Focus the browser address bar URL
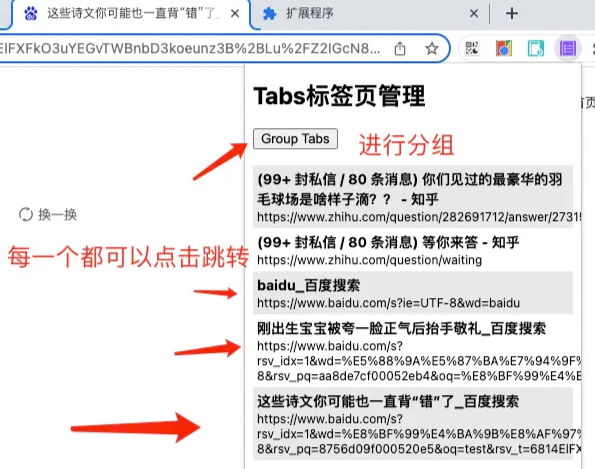Viewport: 595px width, 469px height. [190, 49]
